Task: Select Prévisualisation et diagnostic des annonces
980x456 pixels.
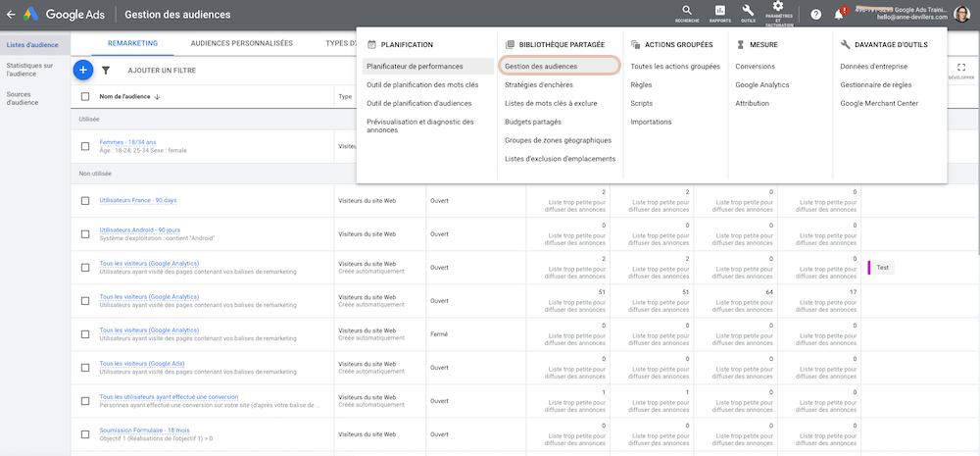Action: click(420, 126)
